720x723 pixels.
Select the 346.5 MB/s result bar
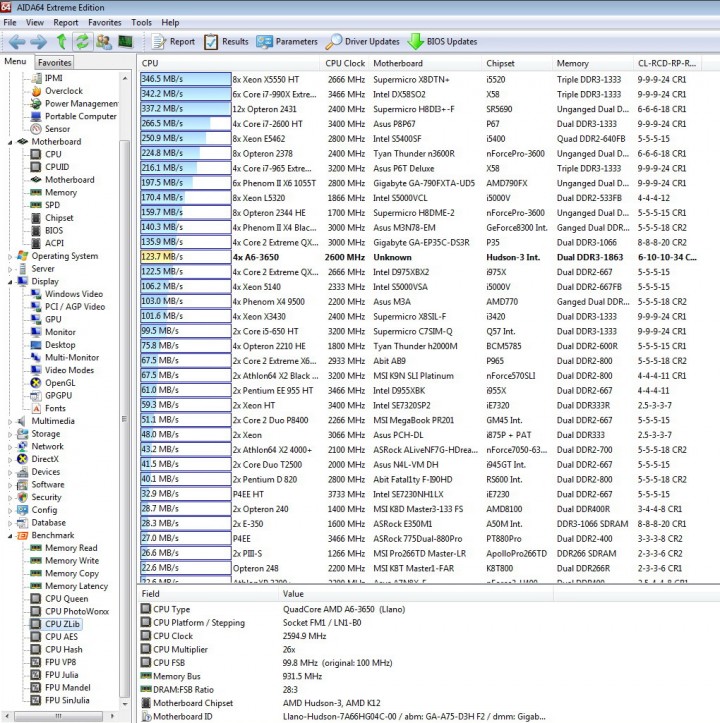[185, 79]
